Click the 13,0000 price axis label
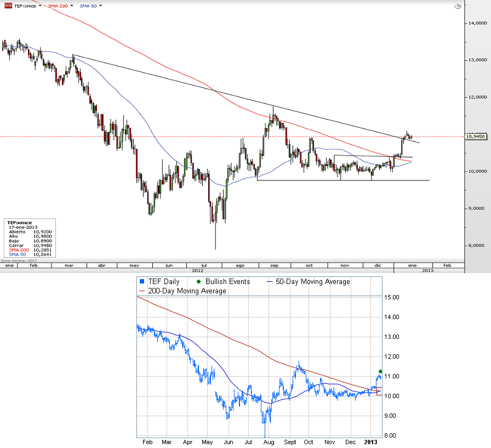Viewport: 491px width, 448px height. click(x=477, y=60)
